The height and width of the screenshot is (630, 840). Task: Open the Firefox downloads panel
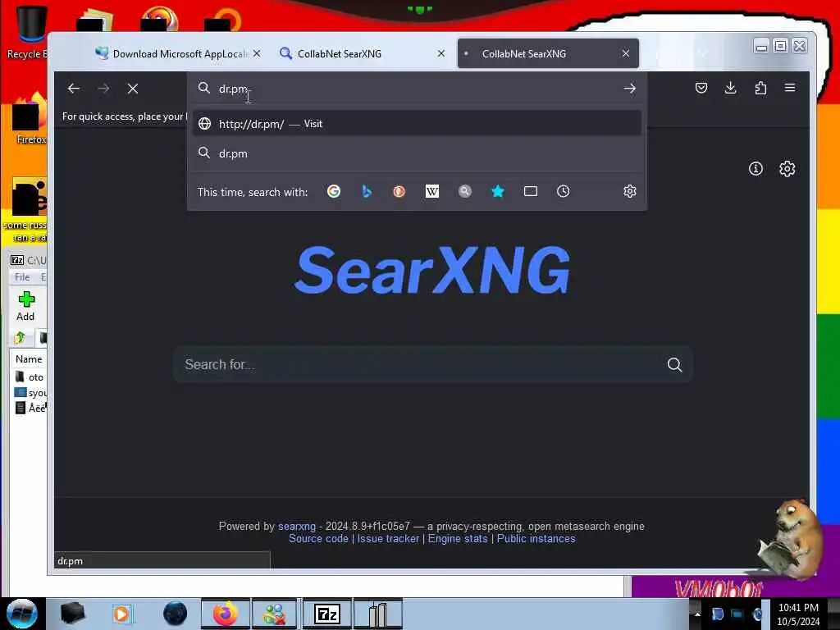[731, 88]
